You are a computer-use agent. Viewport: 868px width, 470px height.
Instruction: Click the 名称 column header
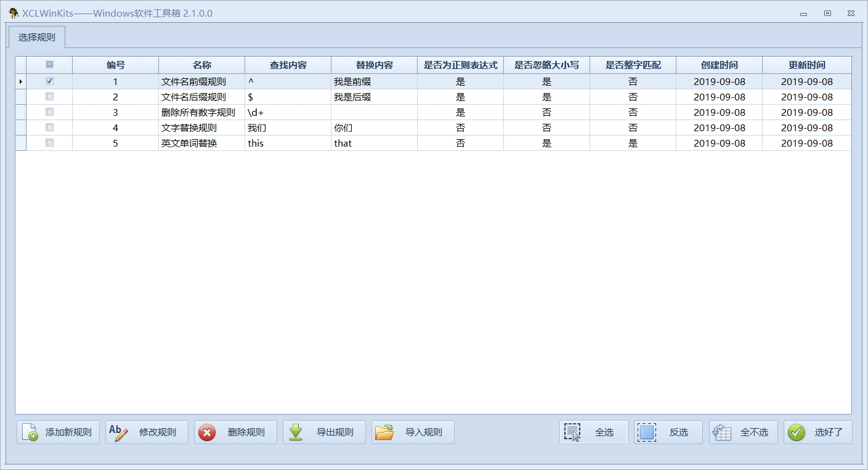(x=201, y=65)
